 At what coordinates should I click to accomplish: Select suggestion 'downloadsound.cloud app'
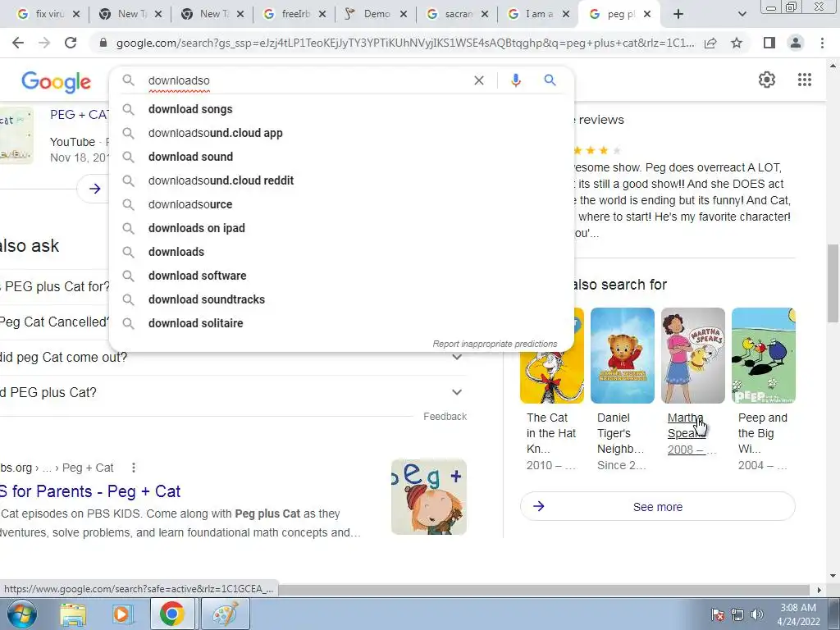pyautogui.click(x=341, y=133)
